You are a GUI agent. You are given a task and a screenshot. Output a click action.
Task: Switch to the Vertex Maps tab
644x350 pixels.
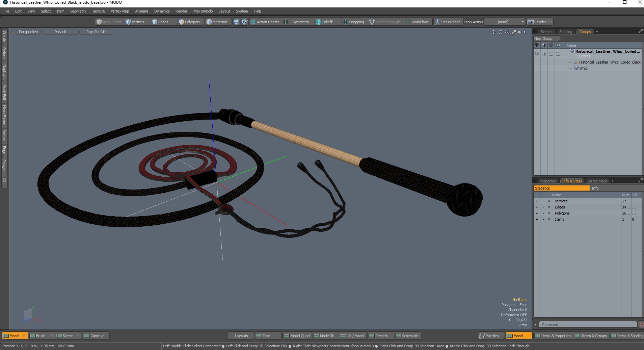tap(597, 181)
